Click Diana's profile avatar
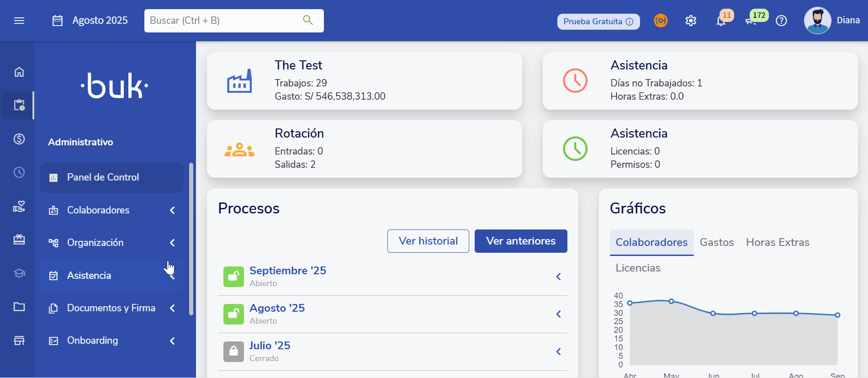The height and width of the screenshot is (378, 868). click(817, 21)
